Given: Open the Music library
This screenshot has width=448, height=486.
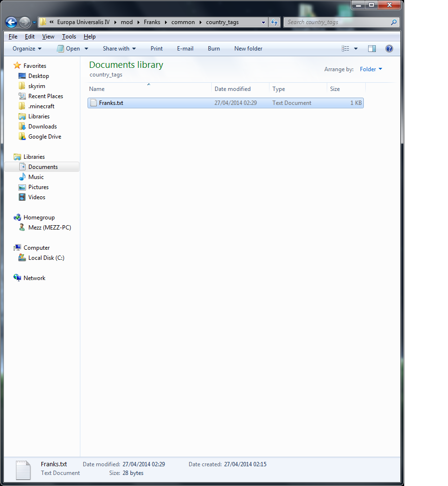Looking at the screenshot, I should [x=36, y=177].
